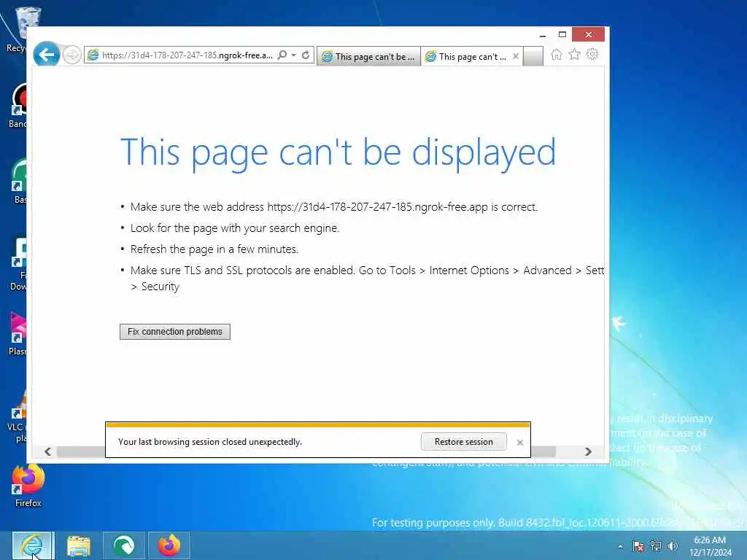Screen dimensions: 747x560
Task: Dismiss the session notification bar X
Action: click(519, 443)
